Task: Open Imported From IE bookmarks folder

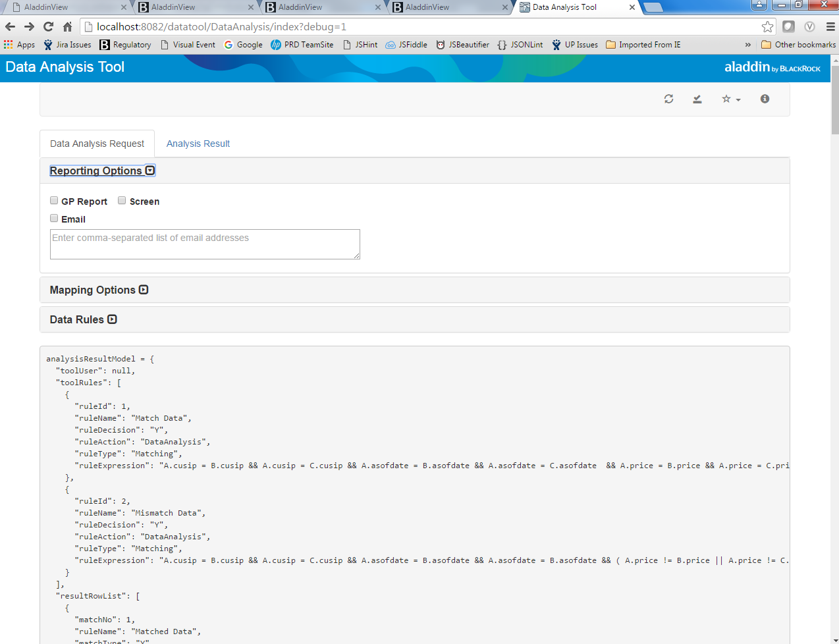Action: coord(643,45)
